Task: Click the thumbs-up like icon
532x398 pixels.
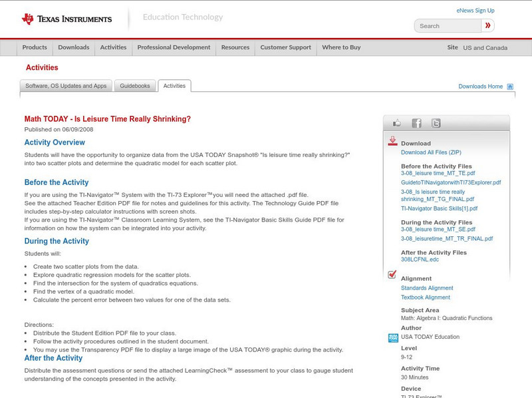Action: coord(396,123)
